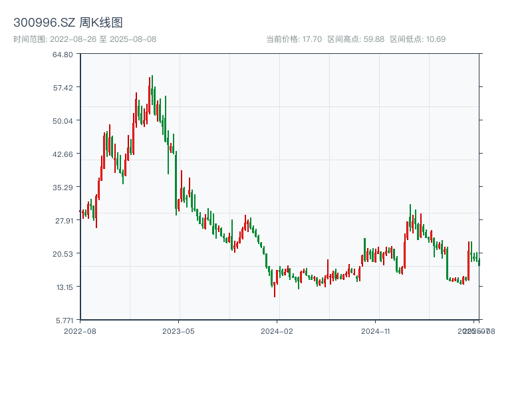This screenshot has height=399, width=532.
Task: Click the y-axis value 64.80
Action: (x=63, y=55)
